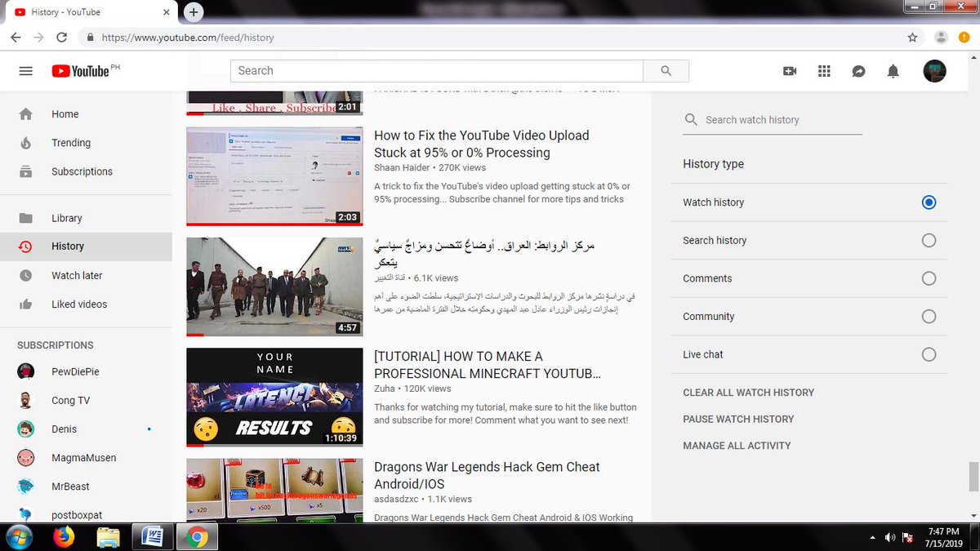
Task: Open the messages share icon
Action: tap(858, 71)
